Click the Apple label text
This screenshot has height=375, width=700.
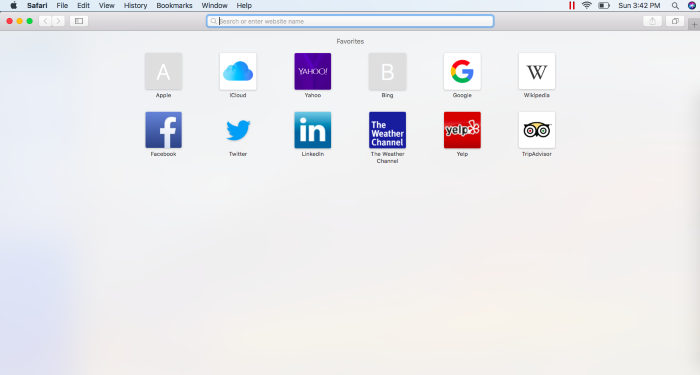163,95
